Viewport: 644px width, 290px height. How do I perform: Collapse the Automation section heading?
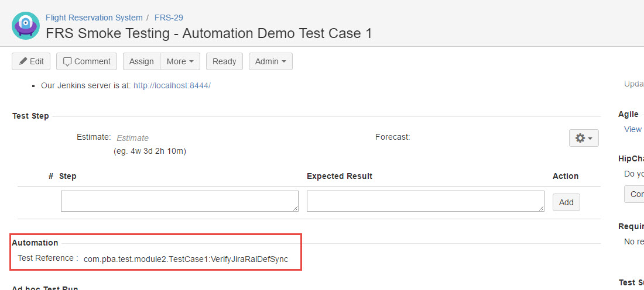tap(35, 243)
